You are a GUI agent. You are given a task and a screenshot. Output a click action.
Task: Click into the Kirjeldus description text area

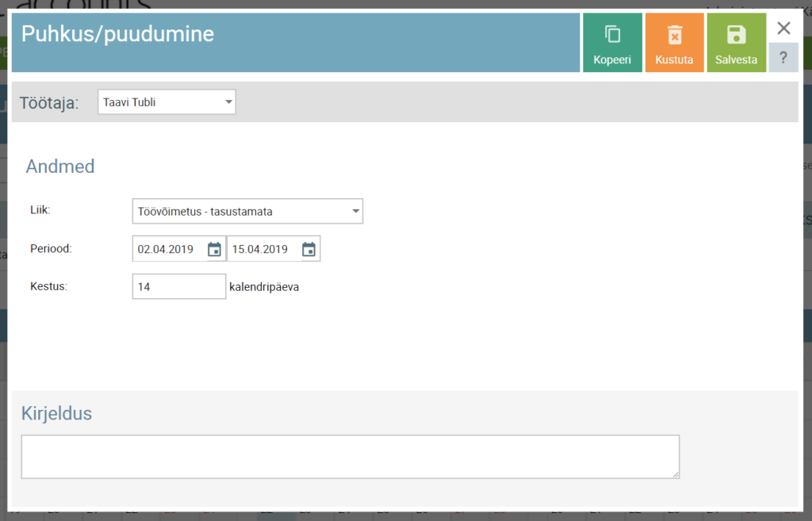click(350, 457)
